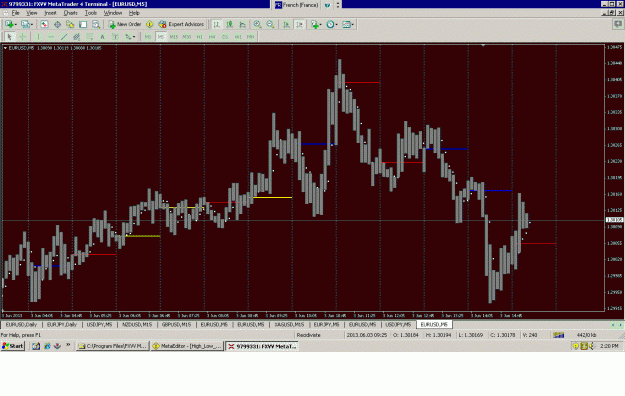This screenshot has width=625, height=396.
Task: Select the cursor pointer tool
Action: pos(10,37)
